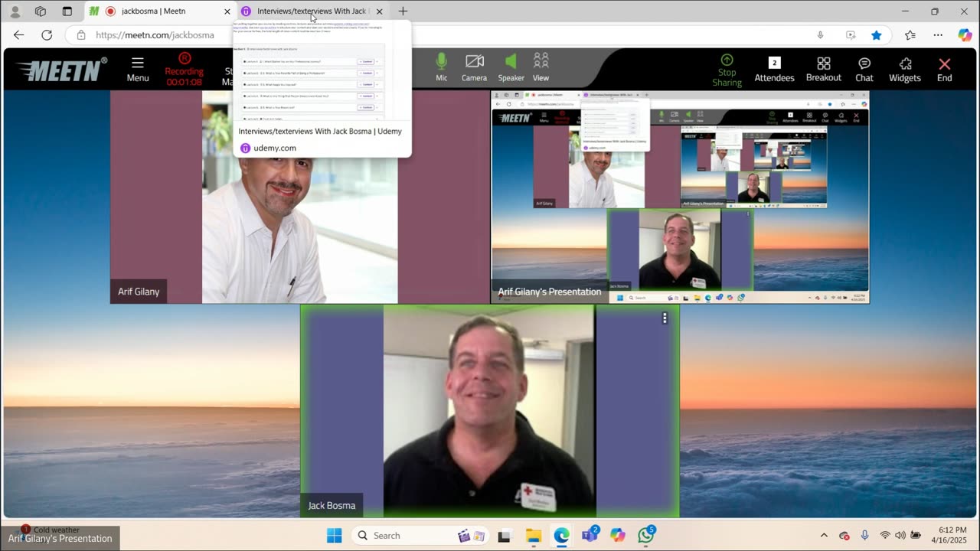Open the Chat panel
The image size is (980, 551).
point(864,69)
